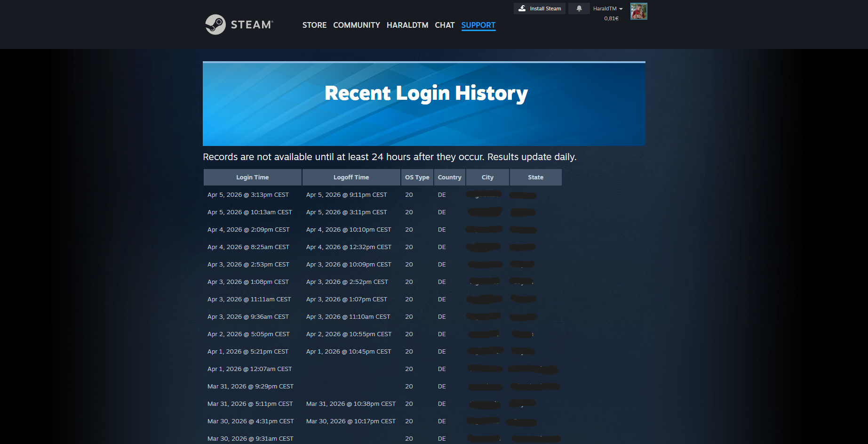
Task: Open the COMMUNITY menu
Action: click(x=356, y=25)
